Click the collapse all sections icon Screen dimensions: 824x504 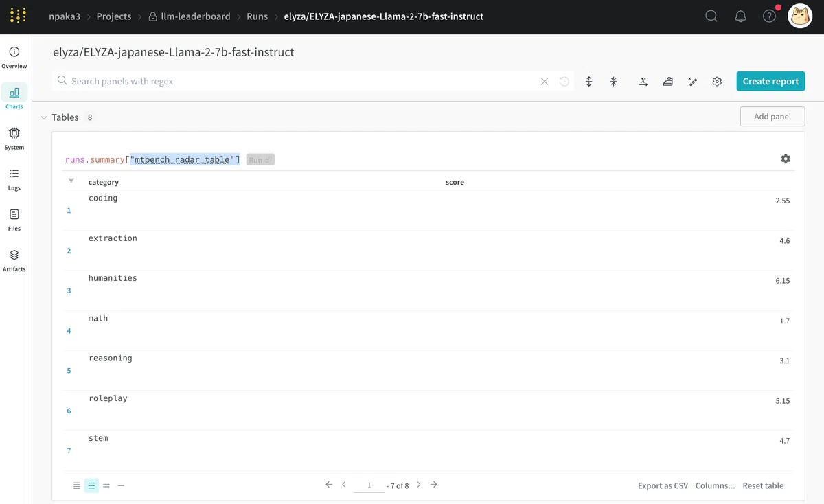click(613, 81)
